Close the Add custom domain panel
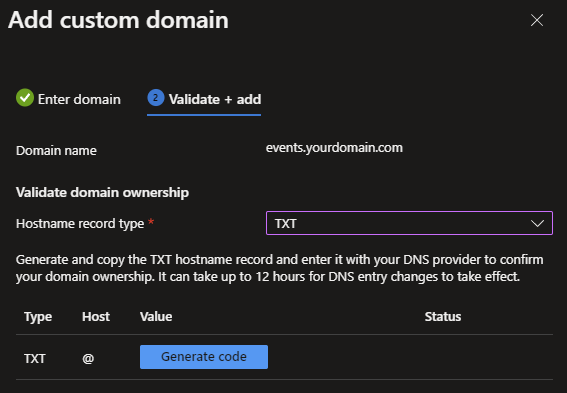Viewport: 567px width, 393px height. 537,20
